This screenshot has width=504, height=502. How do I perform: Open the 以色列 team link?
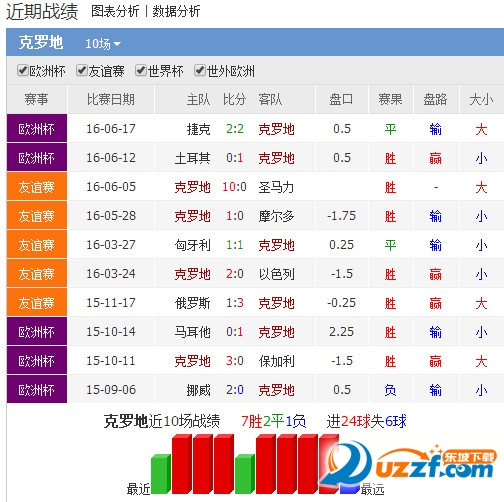276,274
